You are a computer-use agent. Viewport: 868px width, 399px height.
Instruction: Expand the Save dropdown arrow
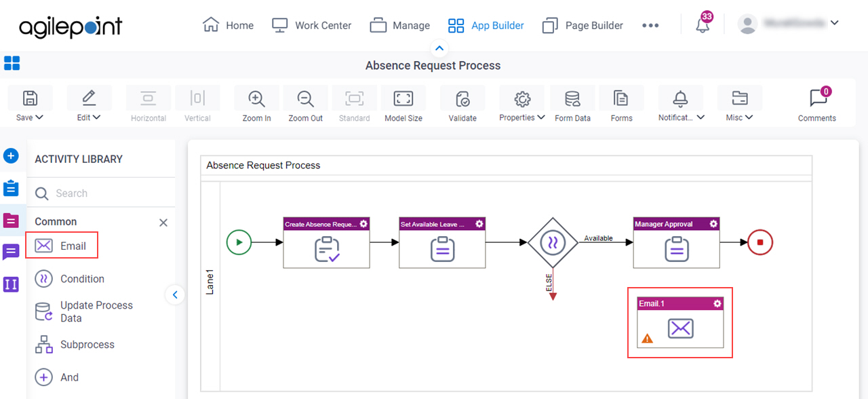39,117
